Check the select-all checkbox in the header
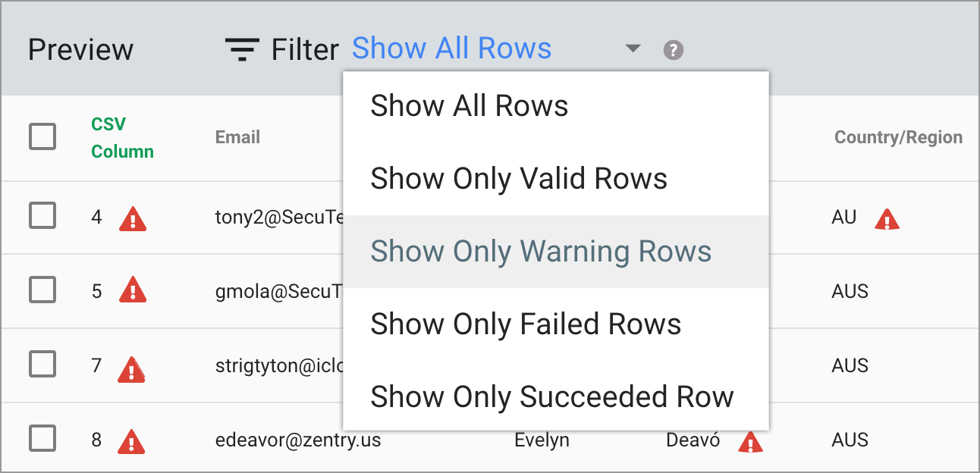Image resolution: width=980 pixels, height=473 pixels. [43, 136]
